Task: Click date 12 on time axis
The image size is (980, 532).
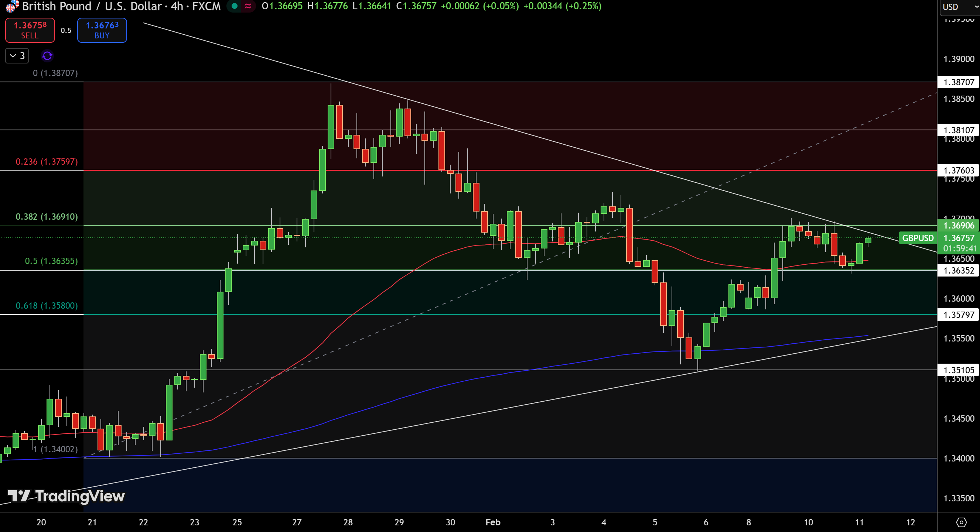Action: 911,522
